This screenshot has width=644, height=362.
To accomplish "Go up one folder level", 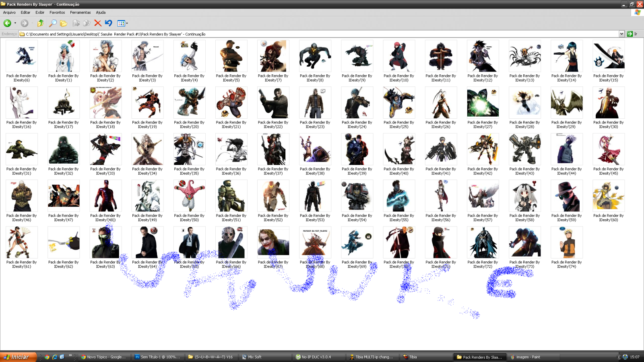I will (40, 23).
